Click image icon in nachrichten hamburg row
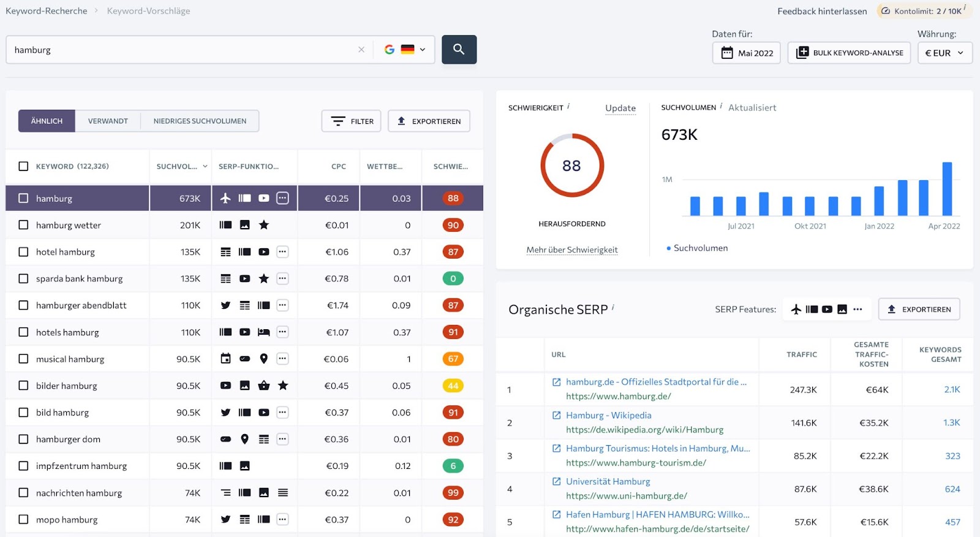980x537 pixels. [x=264, y=493]
